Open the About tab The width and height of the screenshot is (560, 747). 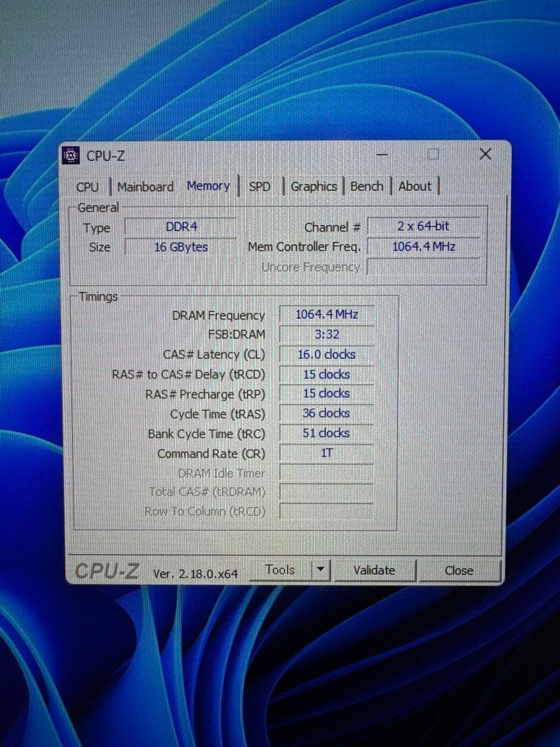point(415,186)
